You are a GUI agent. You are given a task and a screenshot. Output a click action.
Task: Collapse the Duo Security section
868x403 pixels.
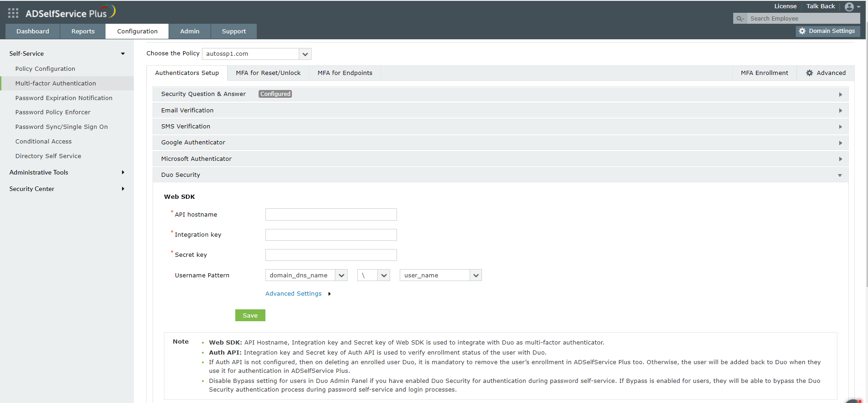pyautogui.click(x=500, y=175)
